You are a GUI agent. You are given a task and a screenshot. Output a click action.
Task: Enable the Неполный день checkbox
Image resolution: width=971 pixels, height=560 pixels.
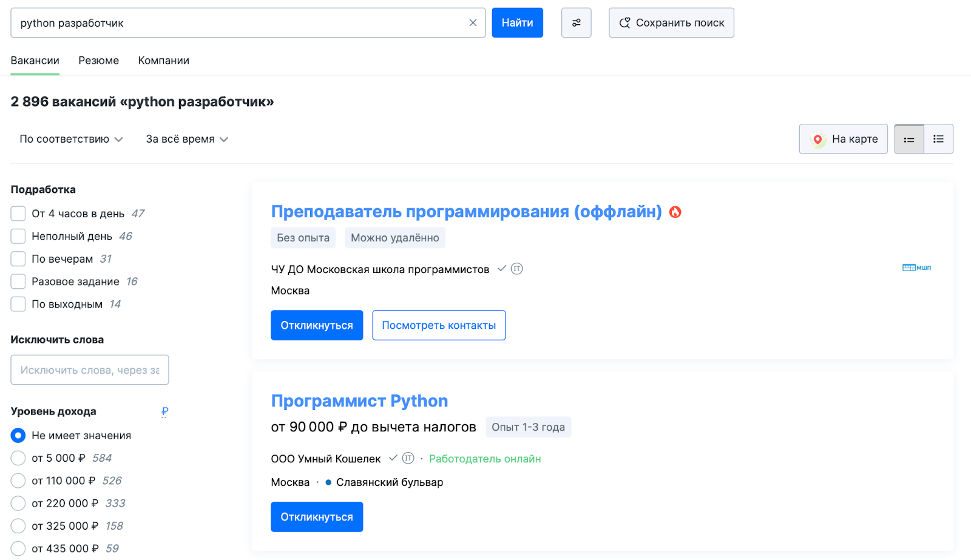click(18, 236)
